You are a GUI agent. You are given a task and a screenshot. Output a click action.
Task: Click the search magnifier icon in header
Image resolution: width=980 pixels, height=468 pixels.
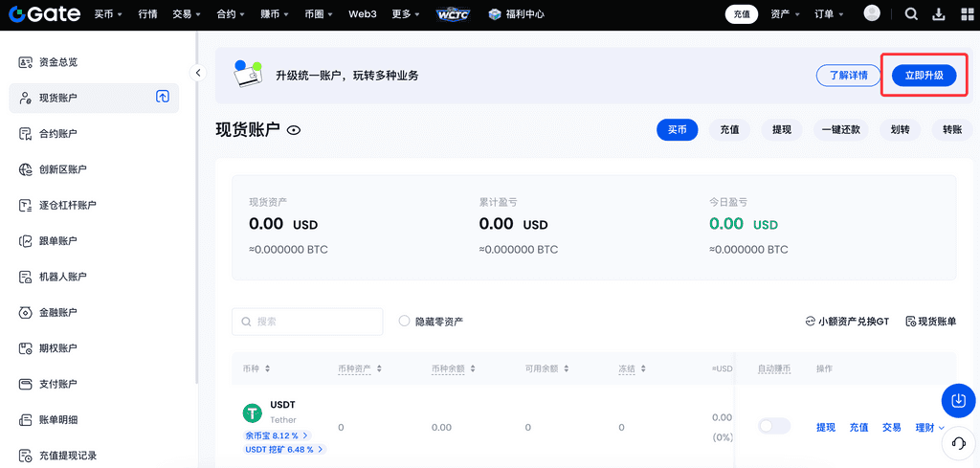911,14
